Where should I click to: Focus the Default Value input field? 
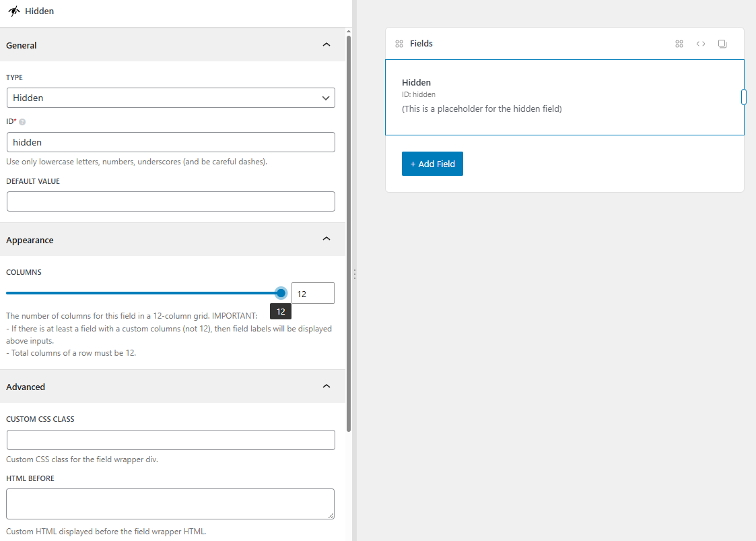pos(171,201)
